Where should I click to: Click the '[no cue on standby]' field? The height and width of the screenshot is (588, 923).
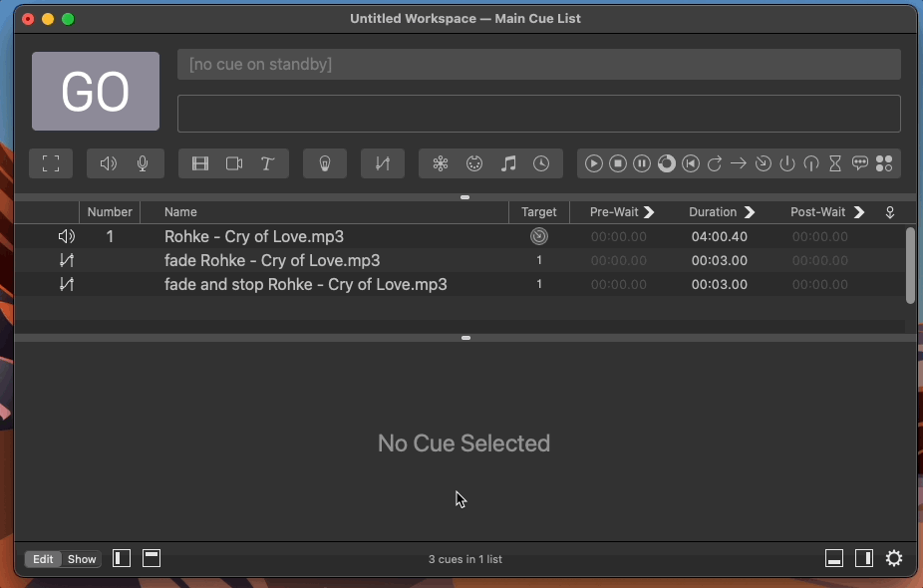[x=538, y=64]
